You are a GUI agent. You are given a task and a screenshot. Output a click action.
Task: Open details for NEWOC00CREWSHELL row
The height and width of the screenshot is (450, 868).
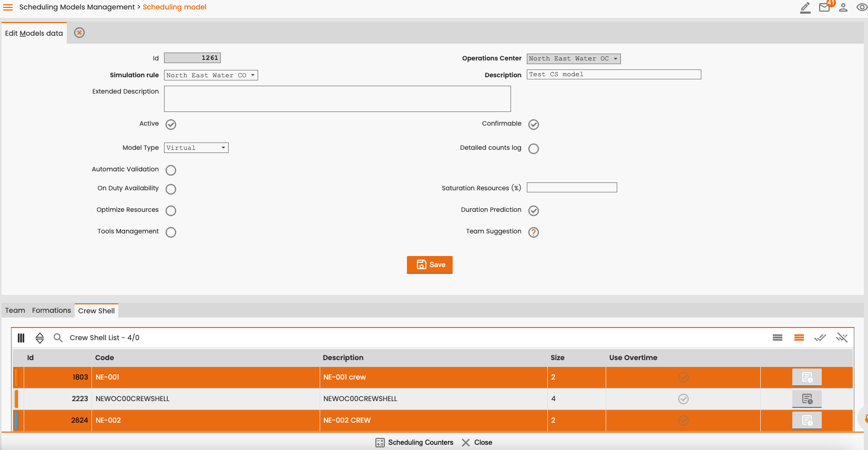pos(807,399)
